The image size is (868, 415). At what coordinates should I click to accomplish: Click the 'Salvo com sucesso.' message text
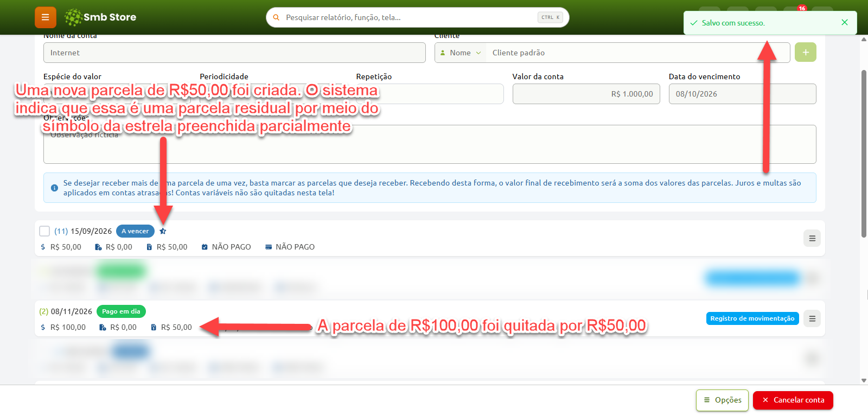pyautogui.click(x=733, y=23)
